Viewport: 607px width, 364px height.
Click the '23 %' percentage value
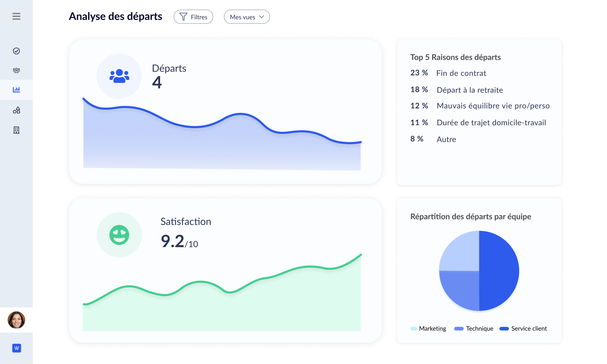pos(419,73)
